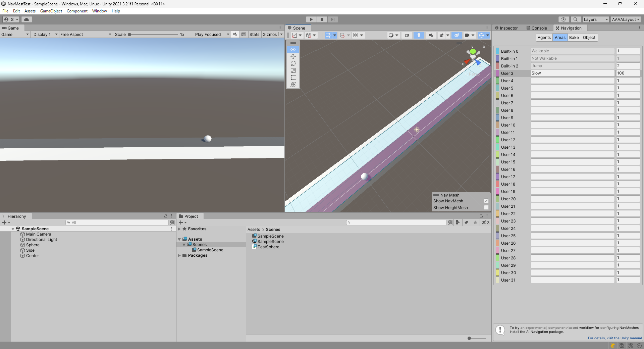Open the tool handle position dropdown
The width and height of the screenshot is (644, 349).
coord(297,35)
